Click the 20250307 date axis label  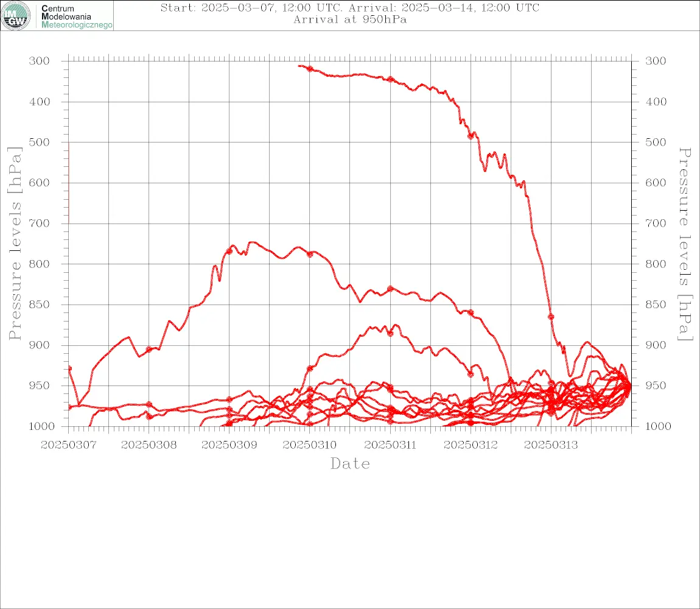[68, 445]
